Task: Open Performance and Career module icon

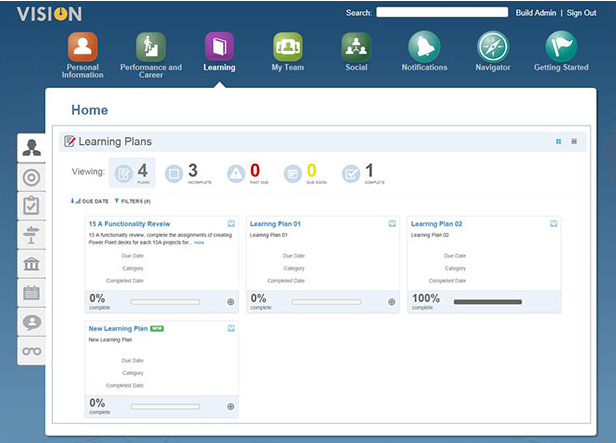Action: pos(151,47)
